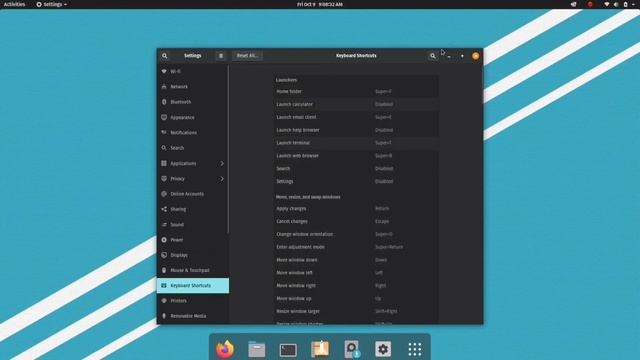Edit the Cancel changes shortcut
Viewport: 640px width, 360px height.
(356, 221)
